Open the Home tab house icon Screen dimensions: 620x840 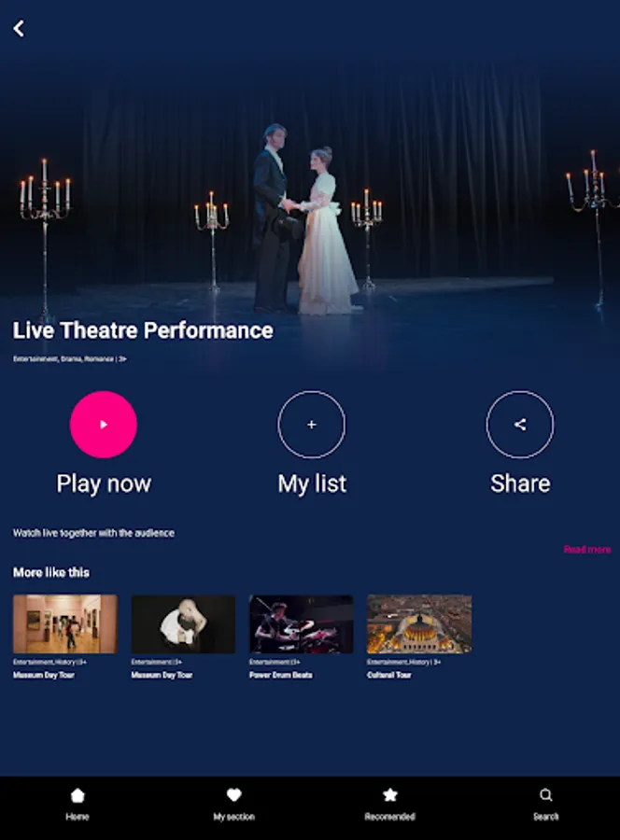(77, 795)
